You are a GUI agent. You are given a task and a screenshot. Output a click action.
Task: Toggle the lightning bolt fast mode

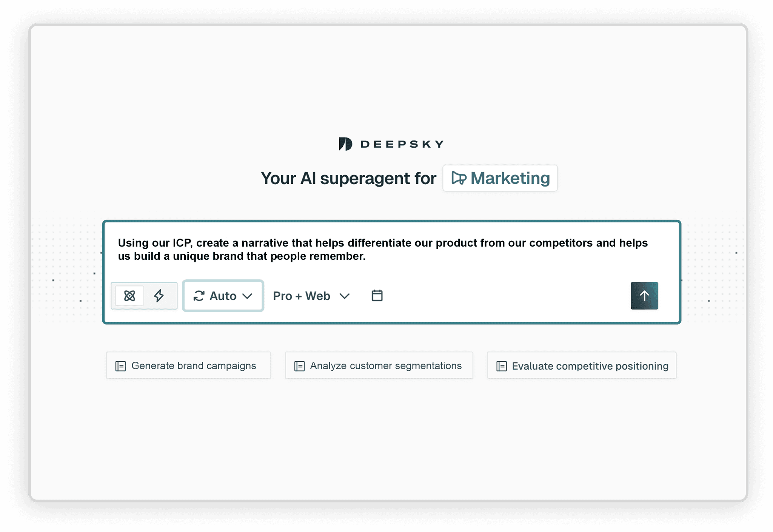coord(159,296)
